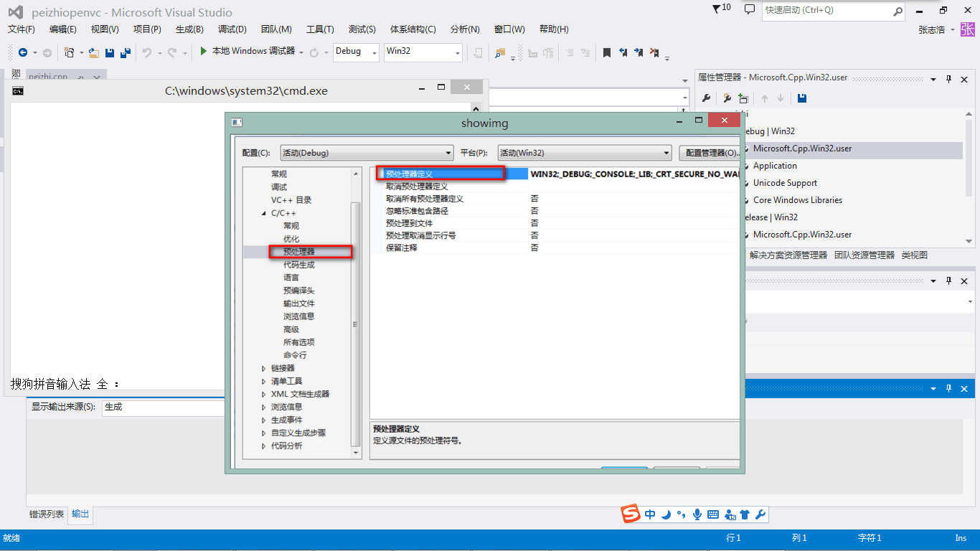The image size is (980, 551).
Task: Switch to the 类视图 tab
Action: point(915,255)
